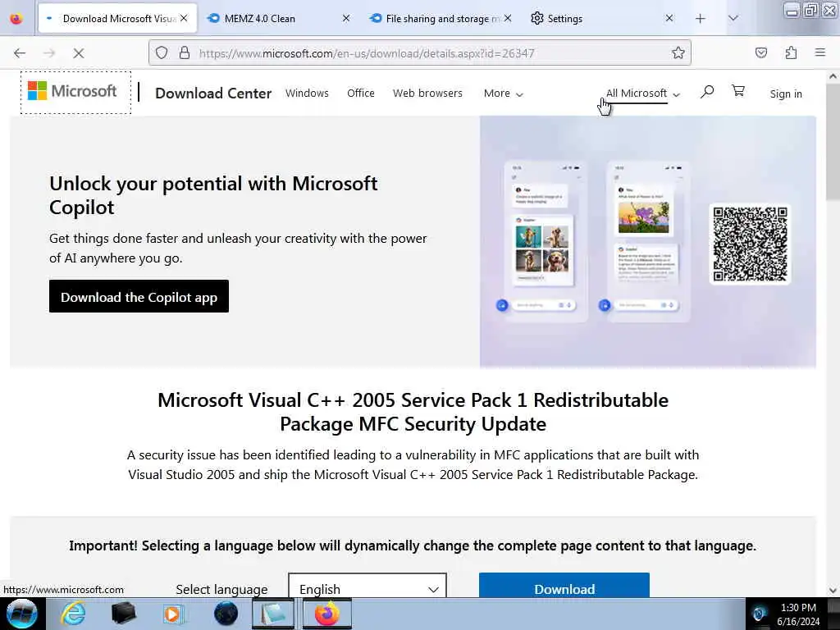Open the shopping cart icon
This screenshot has height=630, width=840.
tap(738, 90)
